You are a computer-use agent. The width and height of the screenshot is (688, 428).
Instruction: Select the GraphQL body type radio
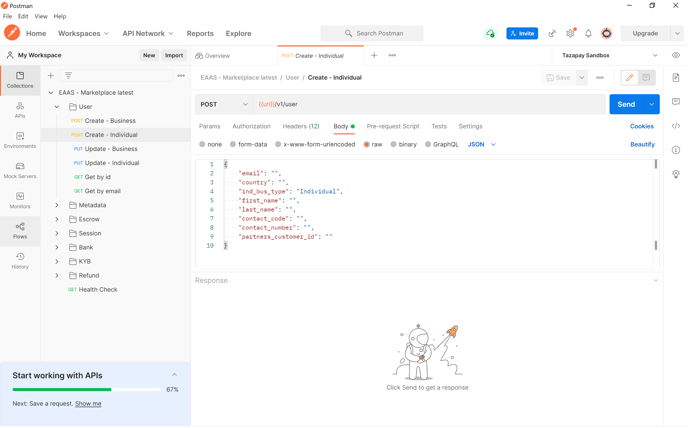tap(428, 144)
